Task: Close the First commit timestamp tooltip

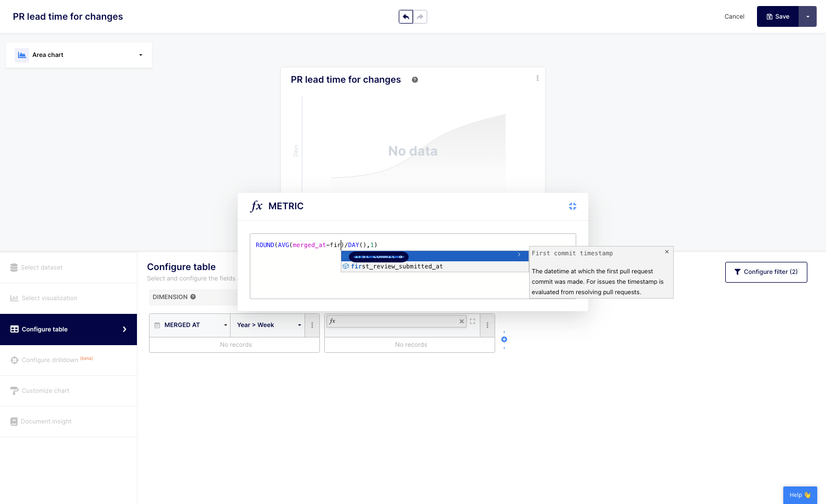Action: coord(667,252)
